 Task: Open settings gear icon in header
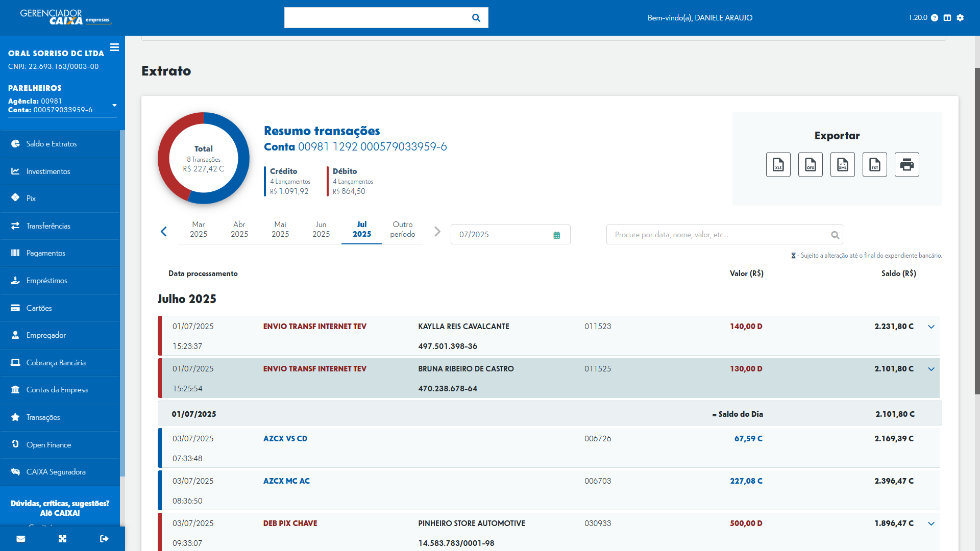click(x=960, y=18)
